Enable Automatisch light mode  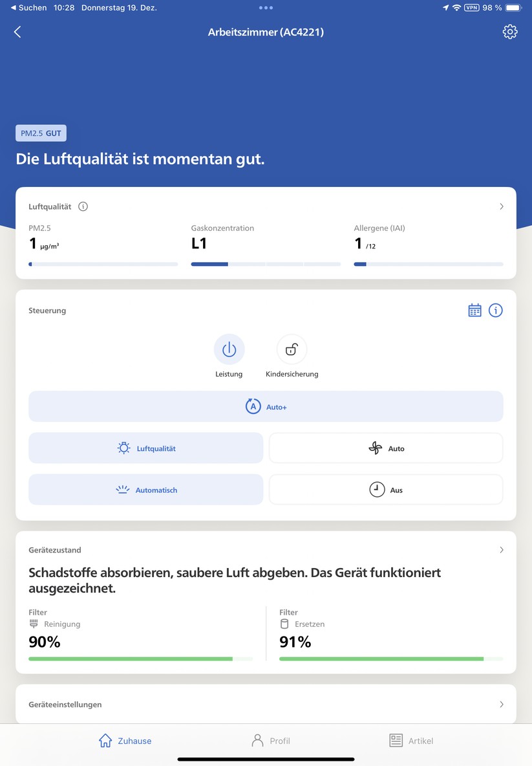(x=145, y=490)
